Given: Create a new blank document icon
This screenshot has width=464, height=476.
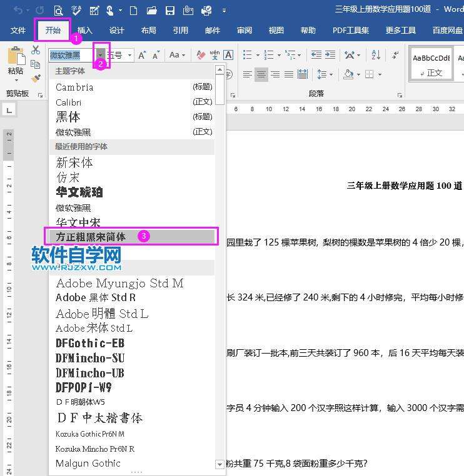Looking at the screenshot, I should point(133,11).
